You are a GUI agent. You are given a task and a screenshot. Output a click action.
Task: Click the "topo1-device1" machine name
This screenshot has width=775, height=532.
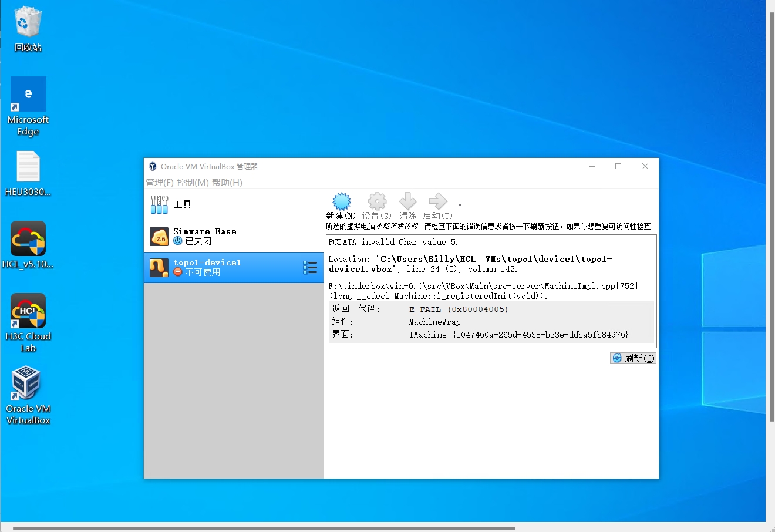click(x=207, y=262)
